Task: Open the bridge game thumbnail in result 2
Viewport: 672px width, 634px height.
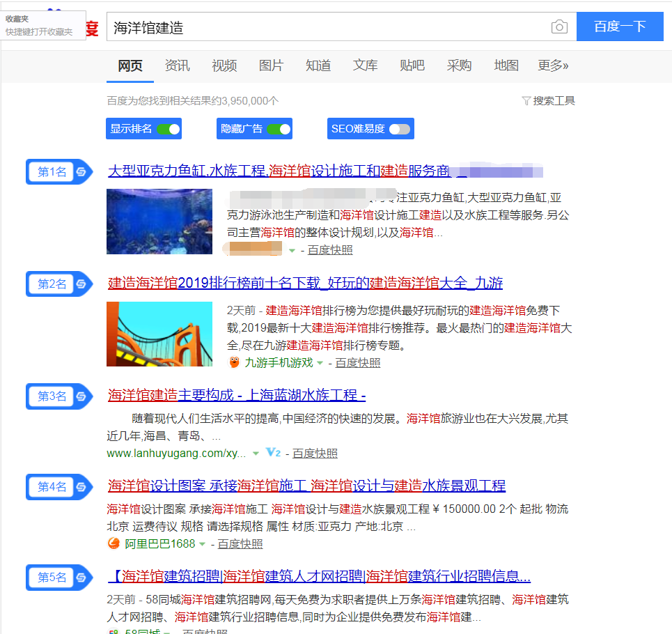Action: (159, 334)
